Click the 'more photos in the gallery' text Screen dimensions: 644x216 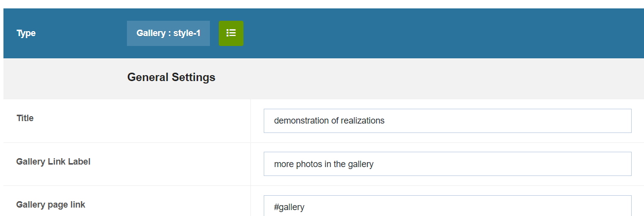[x=323, y=164]
